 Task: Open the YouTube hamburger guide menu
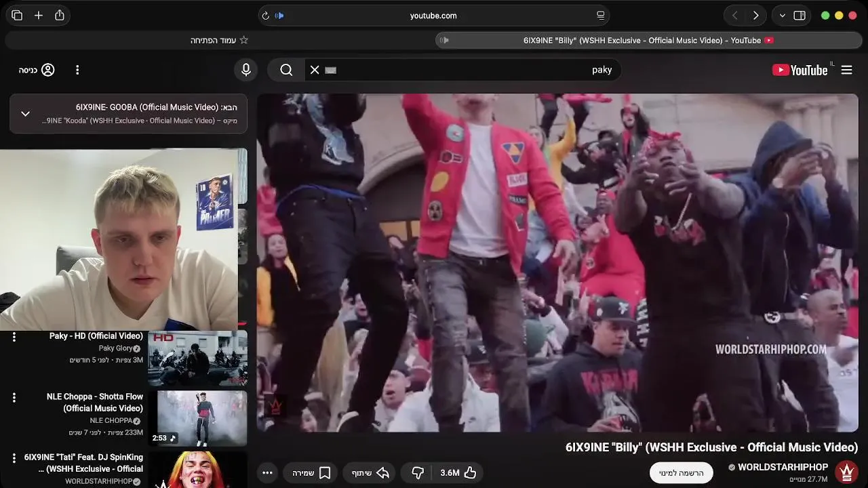[x=847, y=70]
